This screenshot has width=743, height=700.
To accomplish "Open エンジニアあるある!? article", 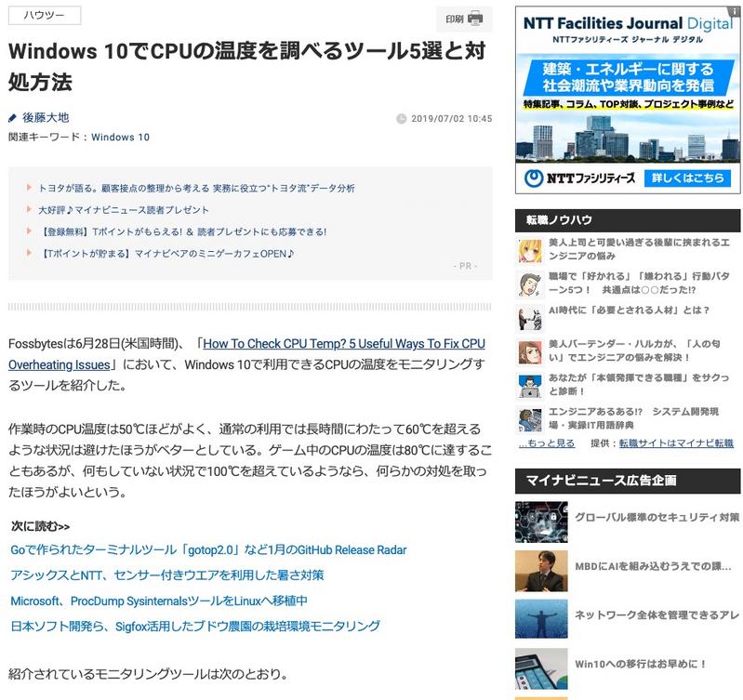I will (x=633, y=417).
